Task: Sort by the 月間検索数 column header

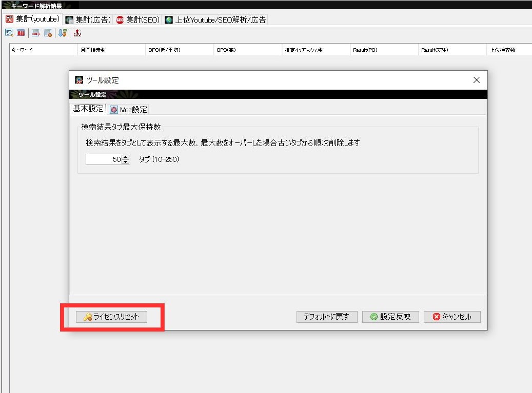Action: tap(93, 50)
